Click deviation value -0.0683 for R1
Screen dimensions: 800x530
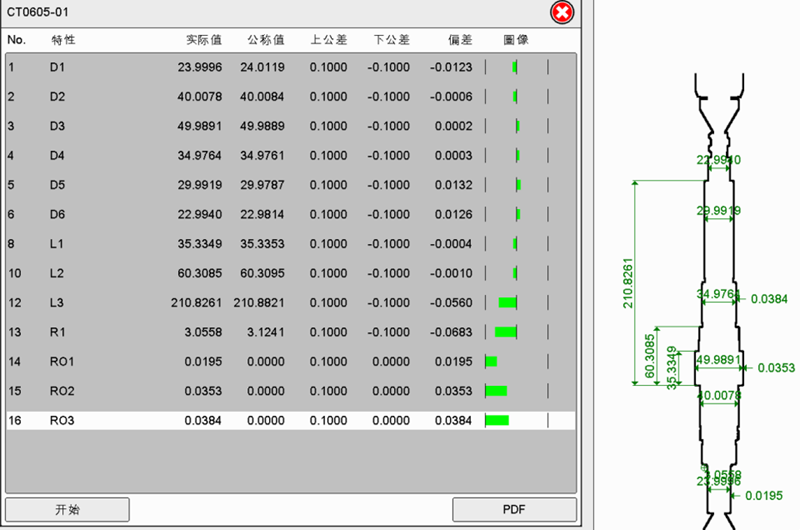pos(451,332)
